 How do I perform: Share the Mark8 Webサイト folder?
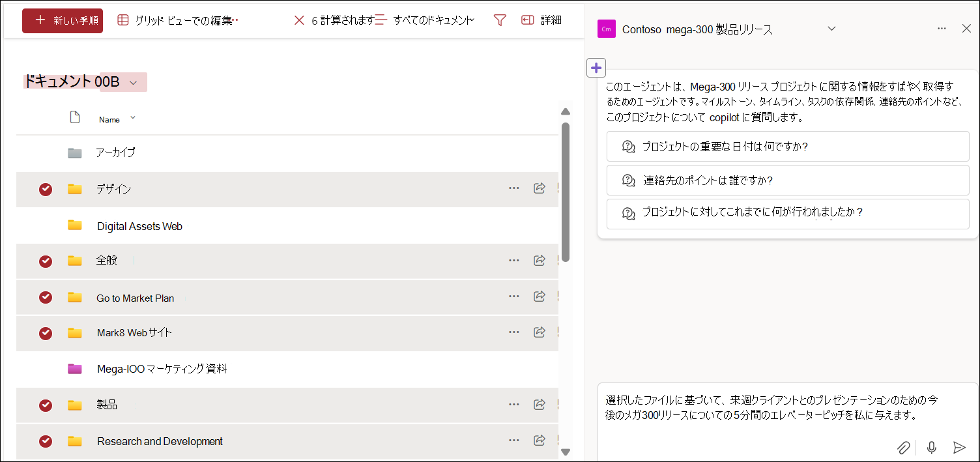[540, 332]
